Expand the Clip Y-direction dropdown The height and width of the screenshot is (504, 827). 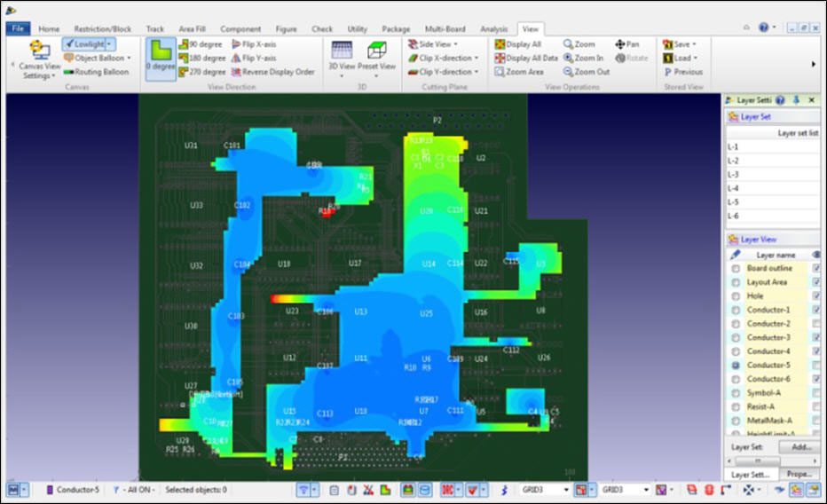tap(477, 72)
